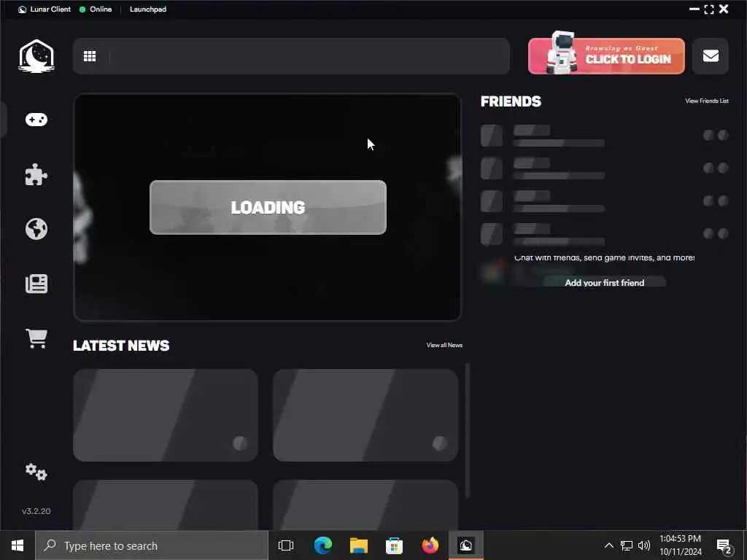The image size is (747, 560).
Task: Click the 'LATEST NEWS' heading
Action: pyautogui.click(x=121, y=345)
